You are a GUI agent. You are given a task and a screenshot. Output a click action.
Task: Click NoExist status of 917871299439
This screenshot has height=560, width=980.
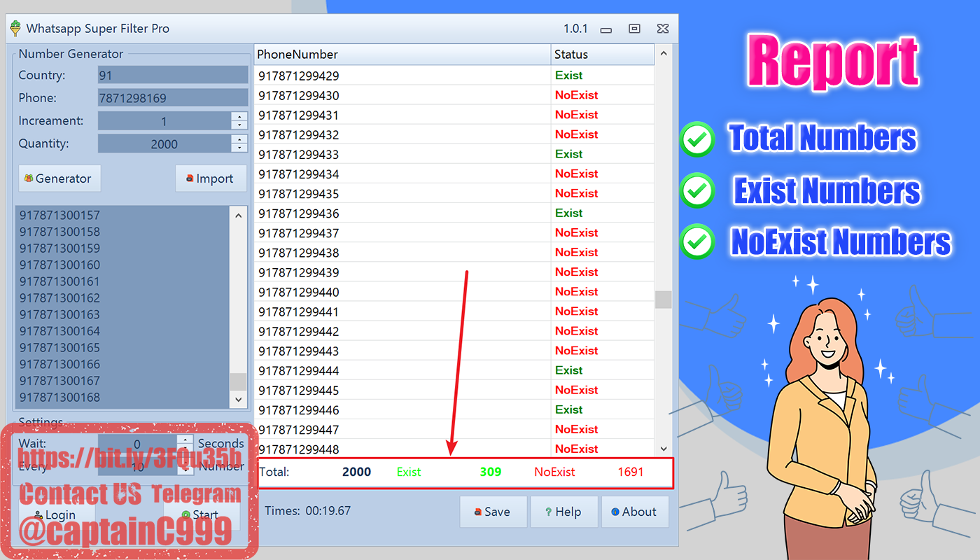pos(577,272)
